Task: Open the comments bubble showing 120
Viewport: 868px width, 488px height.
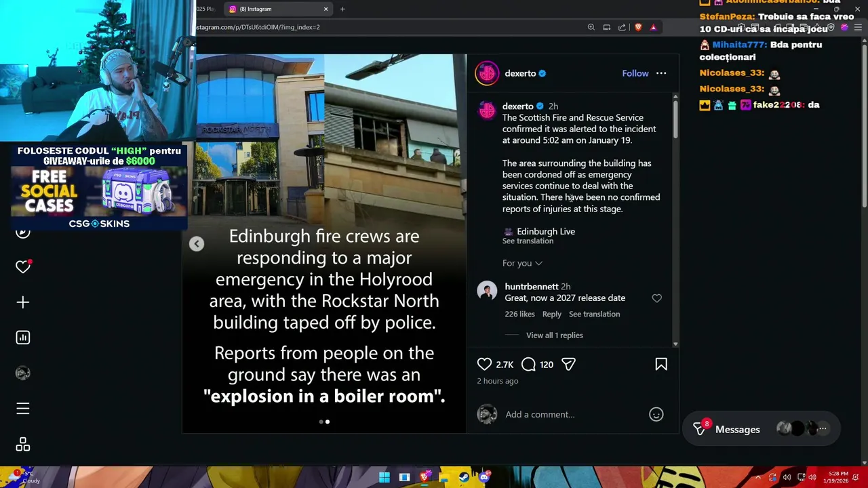Action: pyautogui.click(x=529, y=365)
